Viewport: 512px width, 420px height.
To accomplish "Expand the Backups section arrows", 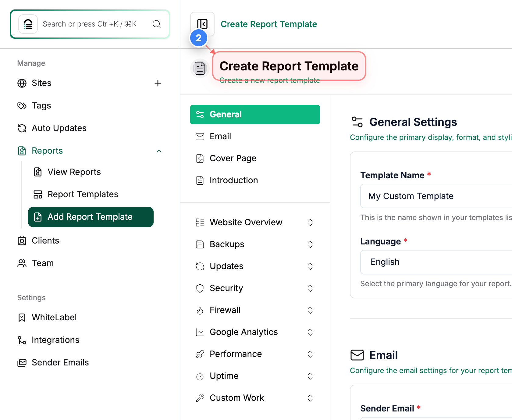I will click(310, 244).
